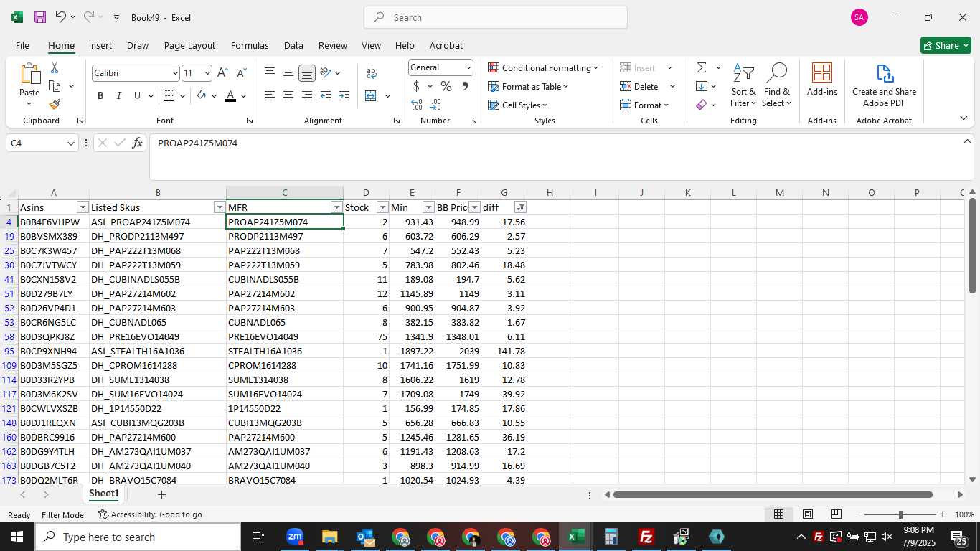Open the General number format dropdown
The image size is (980, 551).
[468, 67]
